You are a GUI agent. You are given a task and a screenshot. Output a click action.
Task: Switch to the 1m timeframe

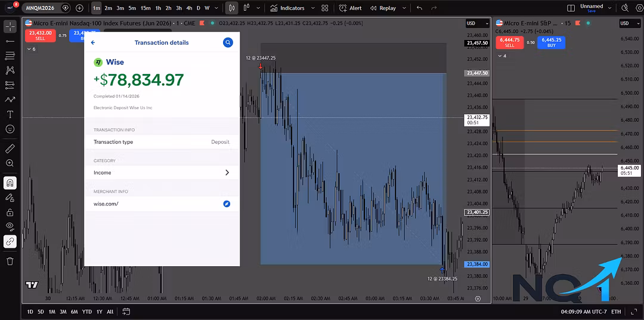pyautogui.click(x=96, y=8)
